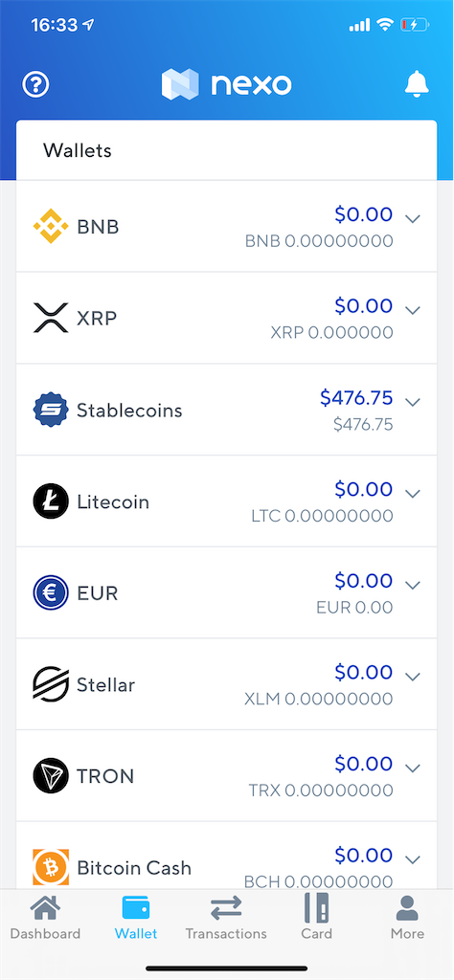Screen dimensions: 454x980
Task: Select the Stellar coin icon
Action: [x=51, y=684]
